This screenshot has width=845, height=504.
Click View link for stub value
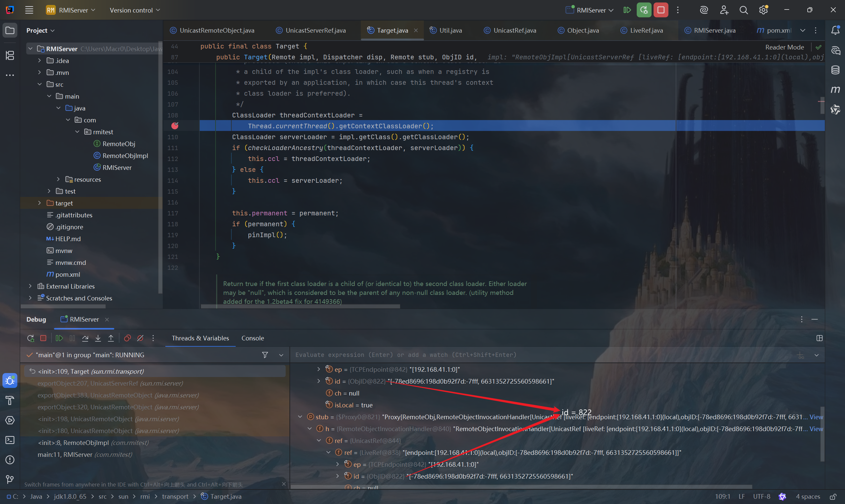(816, 417)
